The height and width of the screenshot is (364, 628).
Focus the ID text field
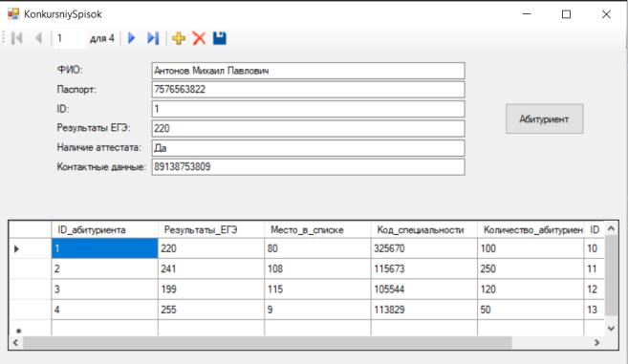click(x=308, y=109)
